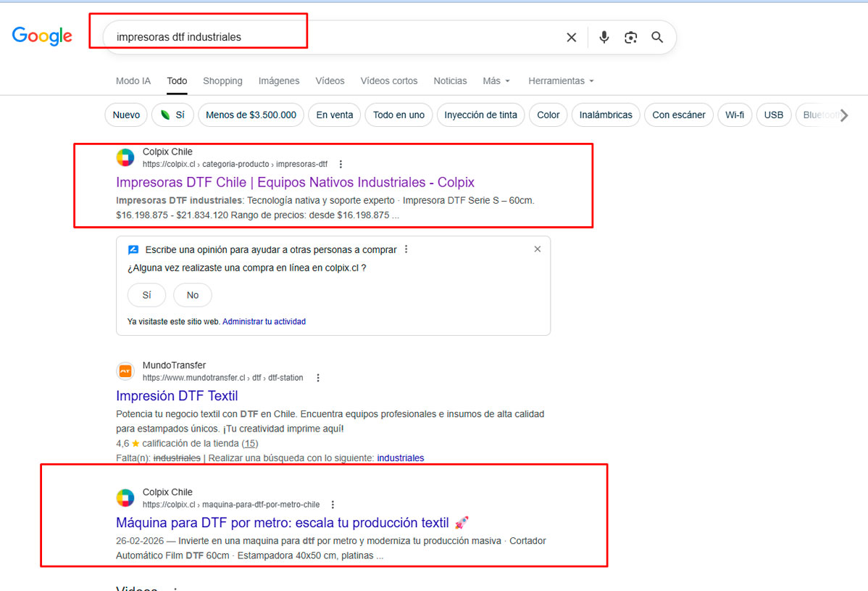Toggle the Con escáner filter chip
Image resolution: width=868 pixels, height=591 pixels.
[679, 115]
